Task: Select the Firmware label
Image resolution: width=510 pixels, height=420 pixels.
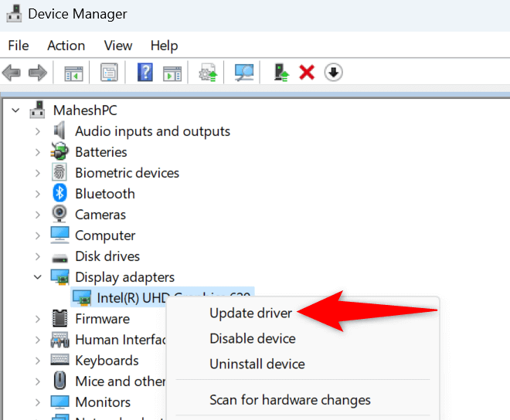Action: [103, 319]
